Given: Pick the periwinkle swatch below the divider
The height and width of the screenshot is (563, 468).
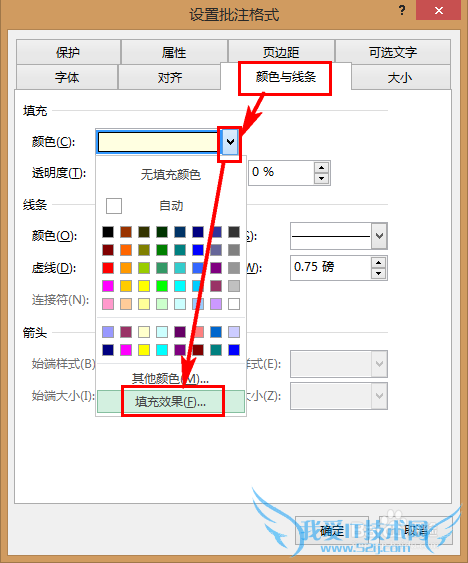Looking at the screenshot, I should coord(108,332).
